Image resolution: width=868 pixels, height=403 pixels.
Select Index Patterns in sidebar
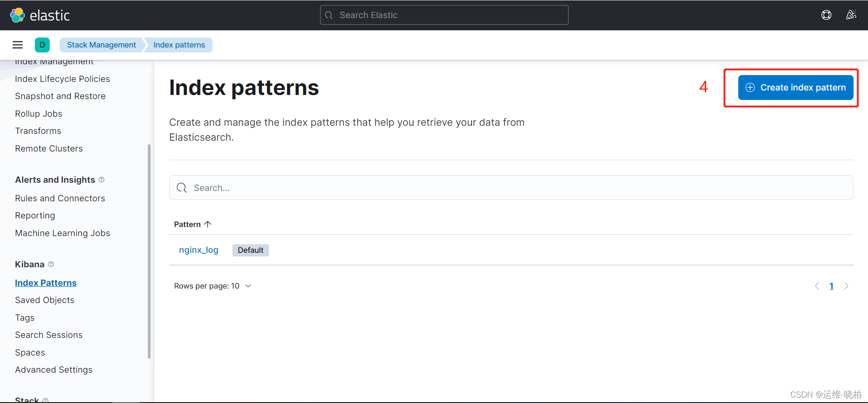46,283
